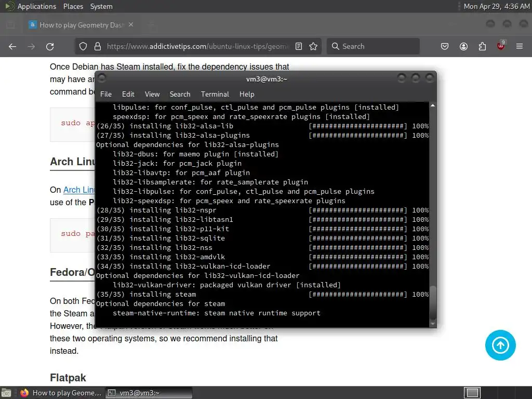Click the vm3@vm3:~ terminal title bar
This screenshot has height=399, width=532.
point(267,79)
